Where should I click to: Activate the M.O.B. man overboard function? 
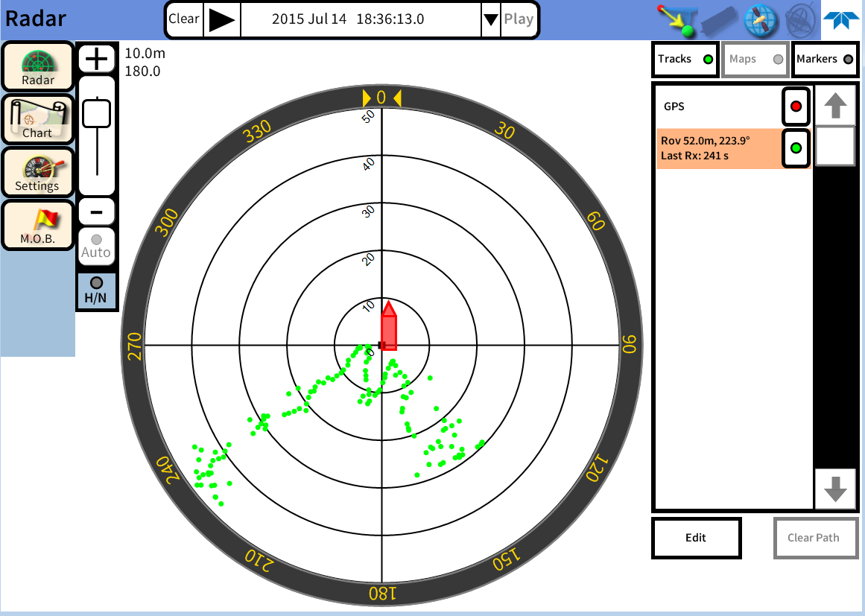pyautogui.click(x=37, y=225)
